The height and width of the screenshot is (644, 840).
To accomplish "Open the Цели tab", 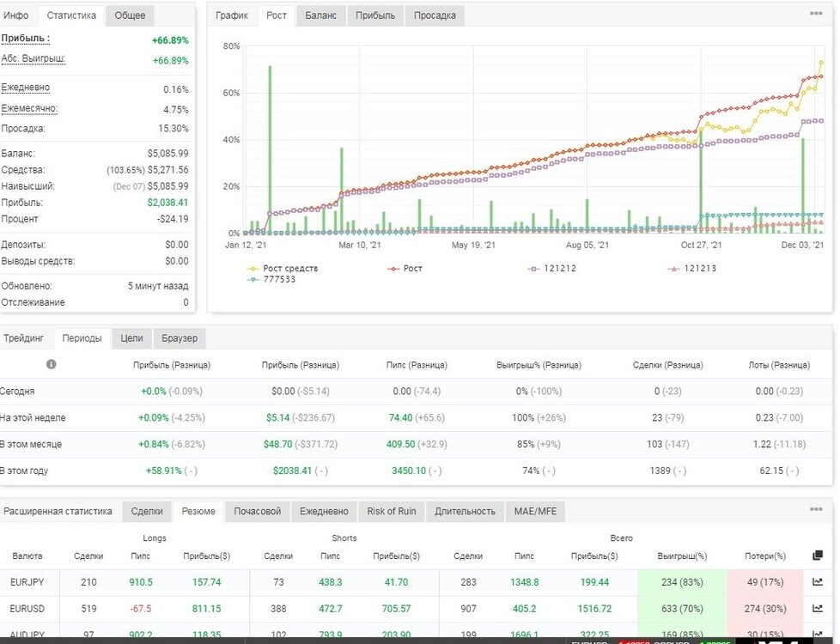I will point(131,338).
